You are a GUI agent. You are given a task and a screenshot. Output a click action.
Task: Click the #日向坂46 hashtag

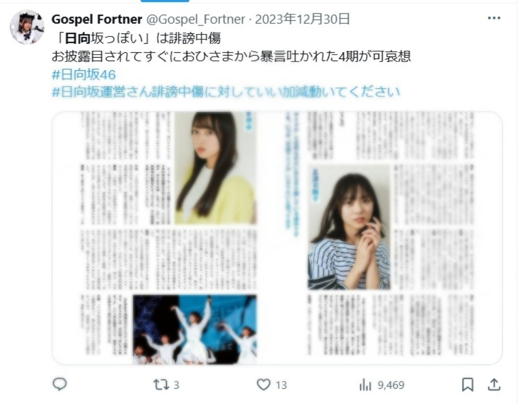84,75
